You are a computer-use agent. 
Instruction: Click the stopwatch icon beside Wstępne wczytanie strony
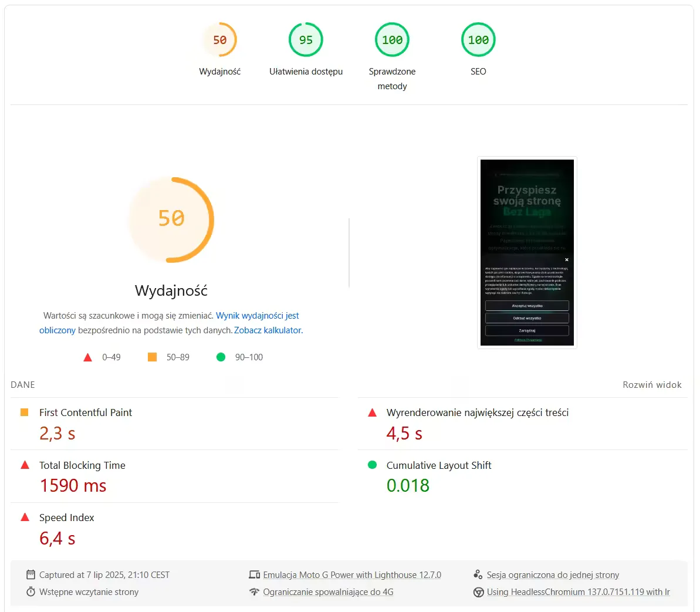(31, 591)
